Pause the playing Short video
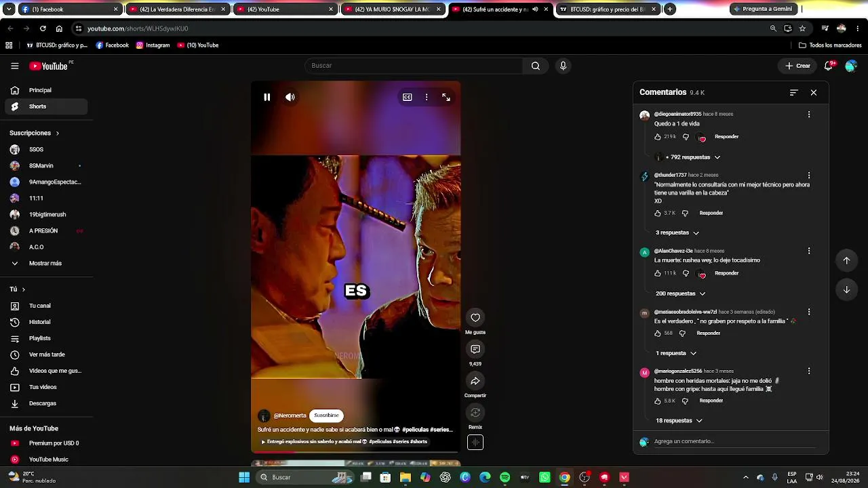 click(267, 97)
